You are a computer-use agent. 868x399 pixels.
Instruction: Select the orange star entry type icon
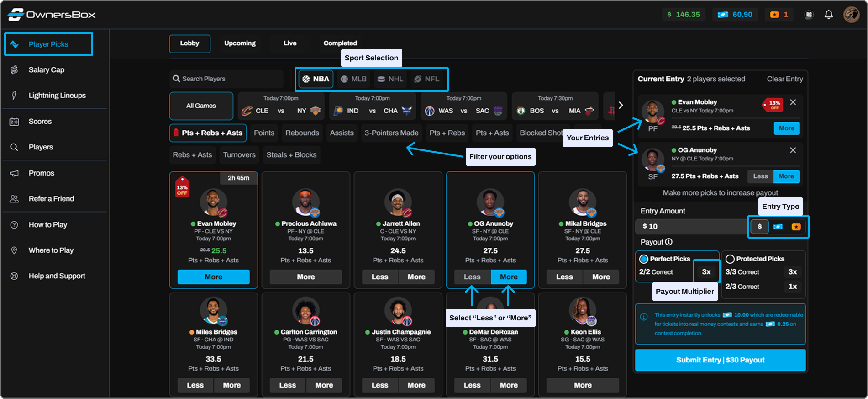tap(796, 227)
